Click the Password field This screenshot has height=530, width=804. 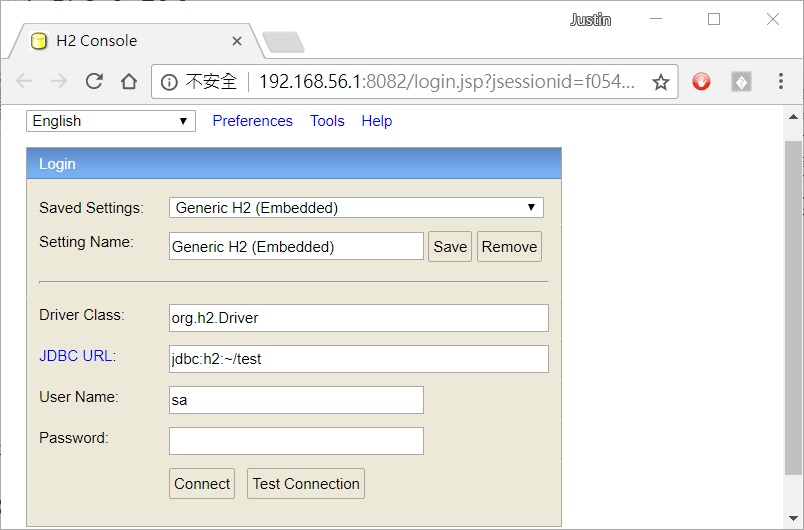click(296, 441)
